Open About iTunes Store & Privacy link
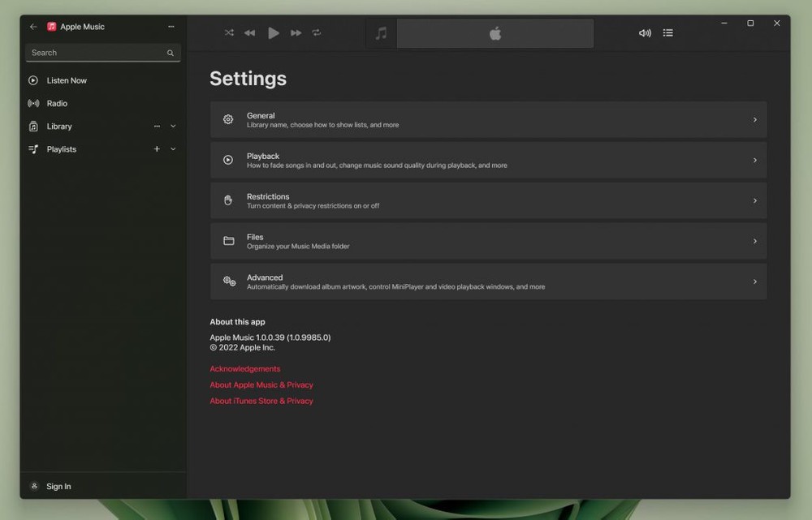Image resolution: width=812 pixels, height=520 pixels. pyautogui.click(x=261, y=401)
